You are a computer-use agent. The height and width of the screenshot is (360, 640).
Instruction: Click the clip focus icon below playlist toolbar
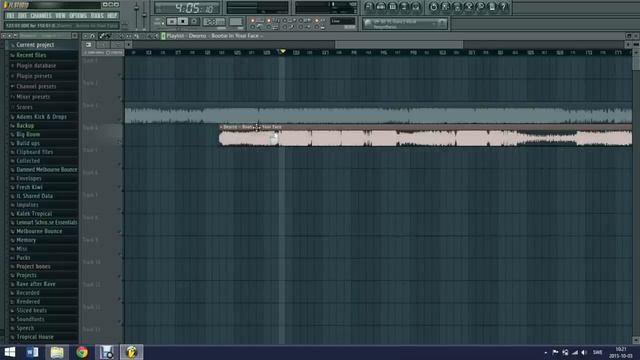coord(89,44)
